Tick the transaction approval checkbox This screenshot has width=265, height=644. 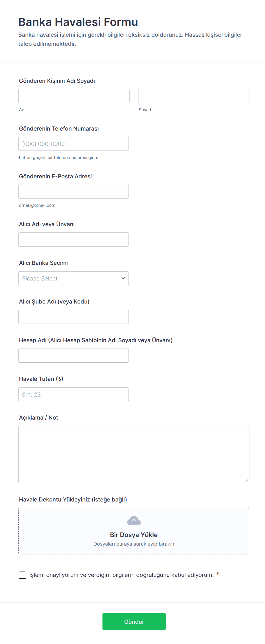click(23, 575)
